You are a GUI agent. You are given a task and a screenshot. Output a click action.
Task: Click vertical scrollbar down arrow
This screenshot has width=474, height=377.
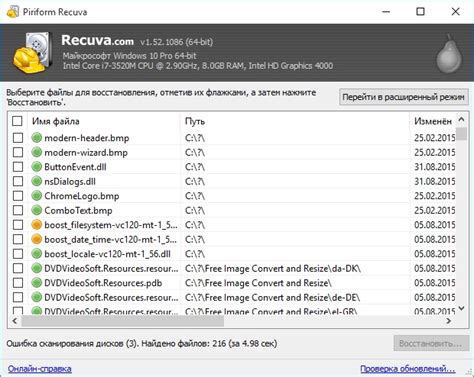461,308
